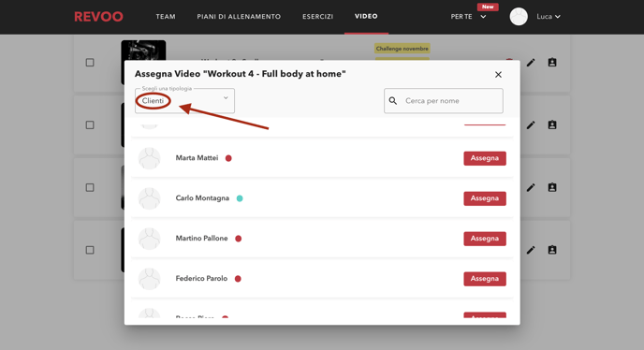Edit the third video with pencil icon
This screenshot has width=644, height=350.
[531, 187]
